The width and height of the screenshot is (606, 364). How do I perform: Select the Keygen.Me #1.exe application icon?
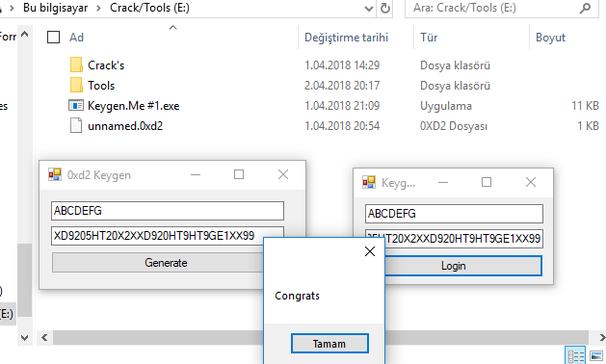tap(76, 106)
